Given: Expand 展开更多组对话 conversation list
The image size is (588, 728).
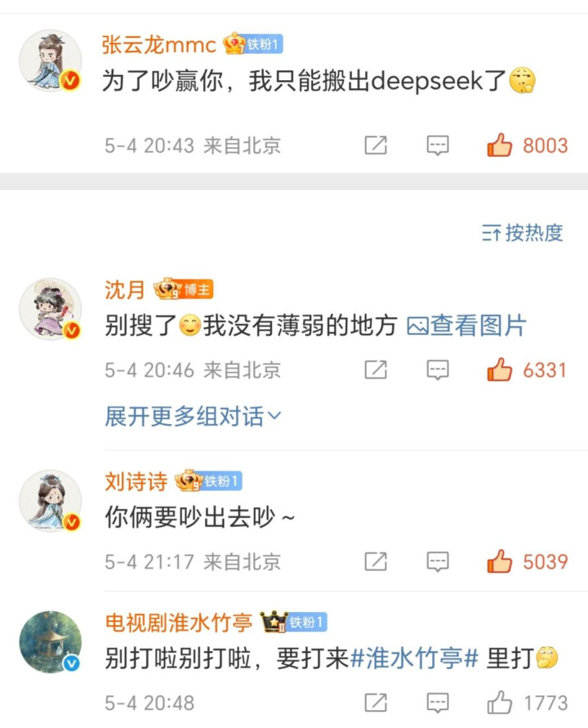Looking at the screenshot, I should tap(193, 416).
